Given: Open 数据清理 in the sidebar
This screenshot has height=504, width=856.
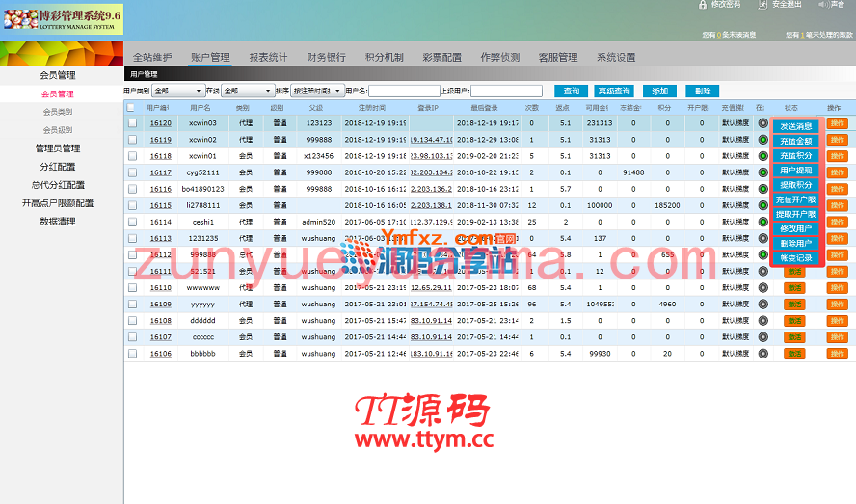Looking at the screenshot, I should [x=58, y=222].
